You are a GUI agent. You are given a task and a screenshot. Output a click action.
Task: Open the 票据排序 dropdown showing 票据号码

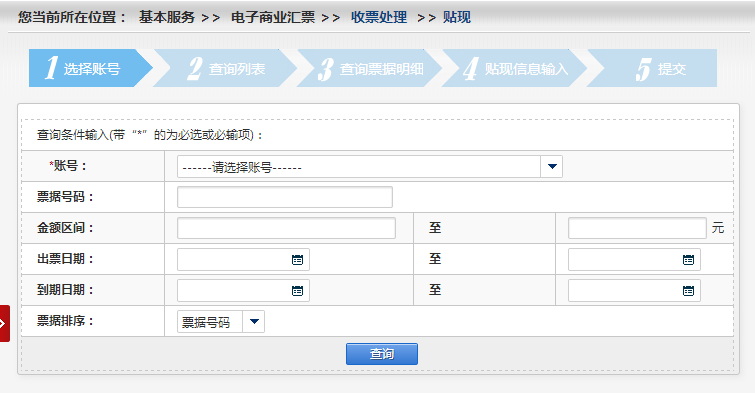pyautogui.click(x=221, y=322)
